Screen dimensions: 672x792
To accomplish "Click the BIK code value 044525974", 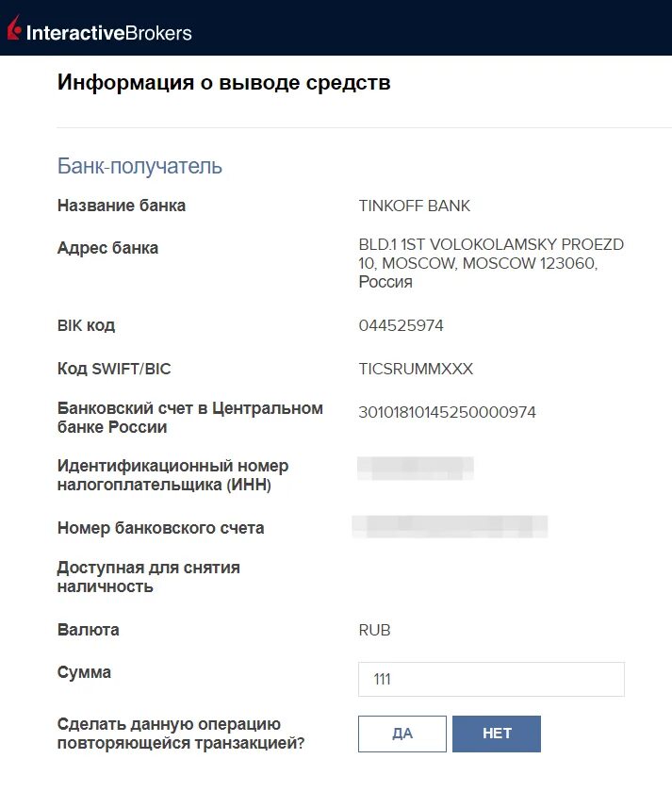I will (401, 326).
